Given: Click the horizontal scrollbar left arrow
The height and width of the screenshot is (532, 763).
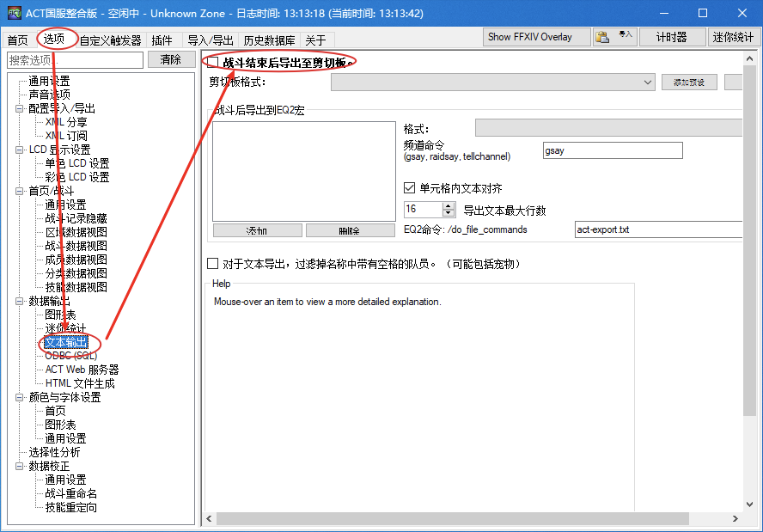Looking at the screenshot, I should (210, 519).
